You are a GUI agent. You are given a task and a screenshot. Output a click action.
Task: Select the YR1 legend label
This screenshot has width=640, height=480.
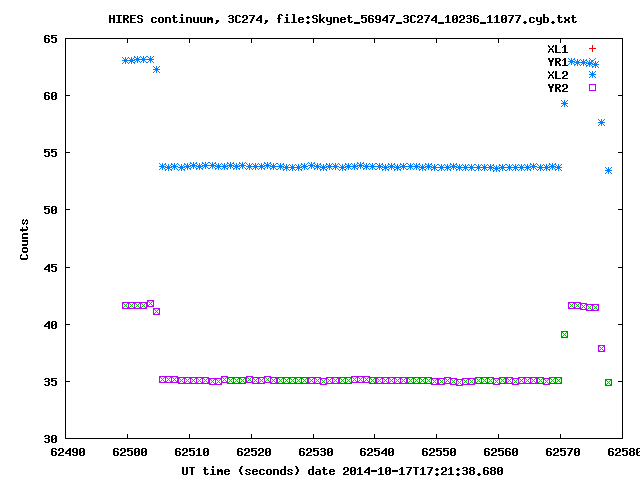click(558, 62)
